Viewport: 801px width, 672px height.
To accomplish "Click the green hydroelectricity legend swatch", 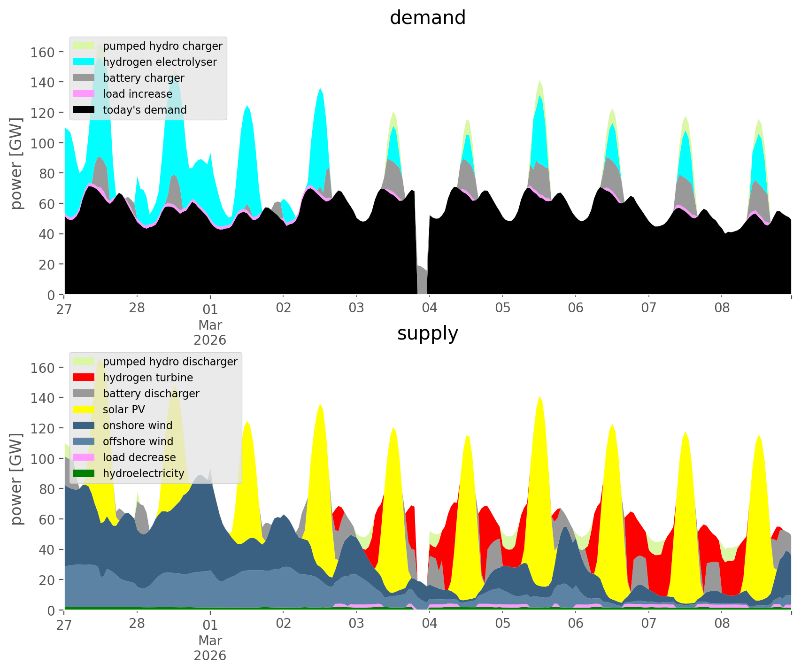I will point(85,473).
